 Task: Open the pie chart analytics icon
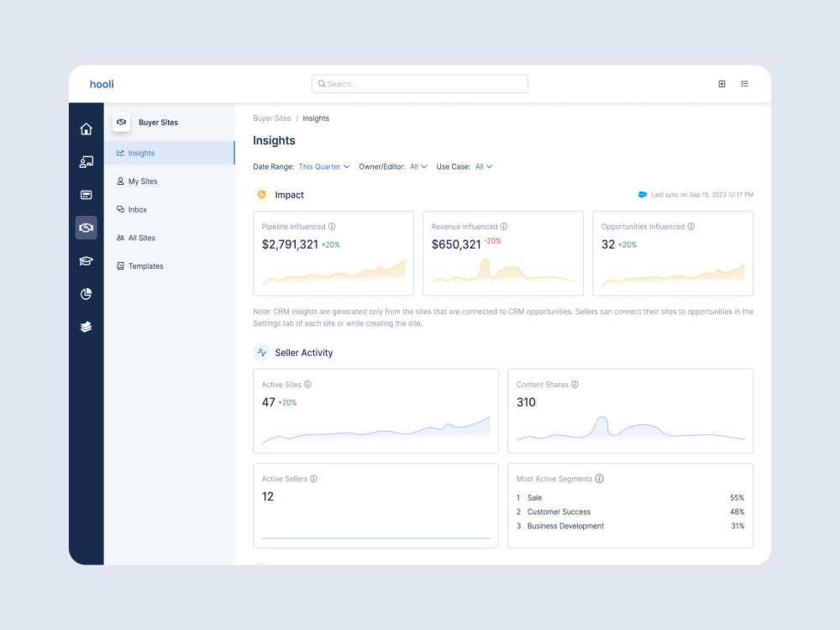pyautogui.click(x=86, y=293)
